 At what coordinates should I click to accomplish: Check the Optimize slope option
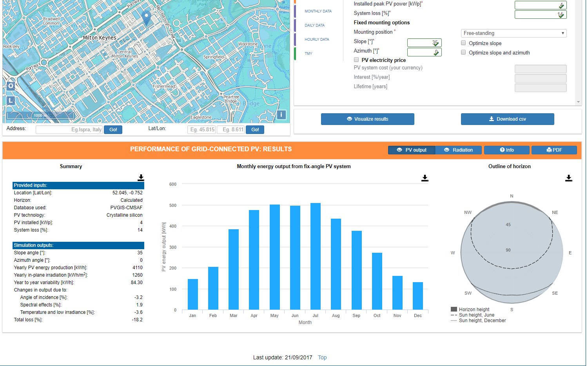tap(463, 43)
